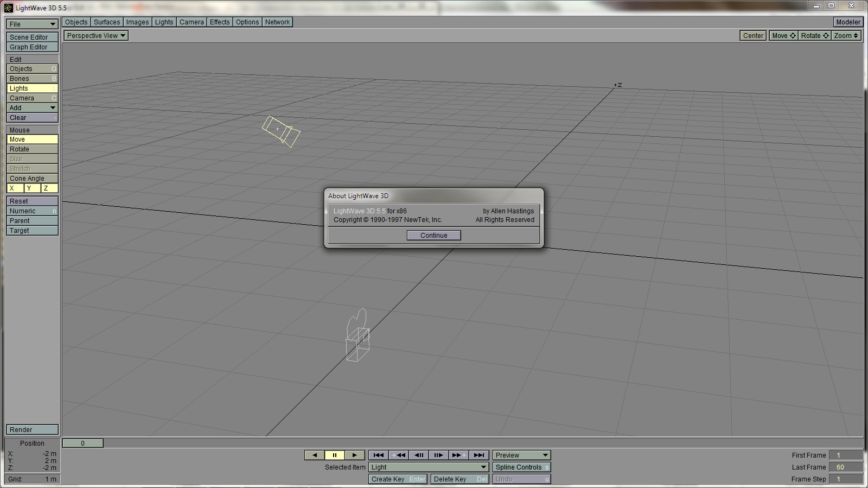Toggle the X axis button
This screenshot has width=868, height=488.
click(15, 188)
